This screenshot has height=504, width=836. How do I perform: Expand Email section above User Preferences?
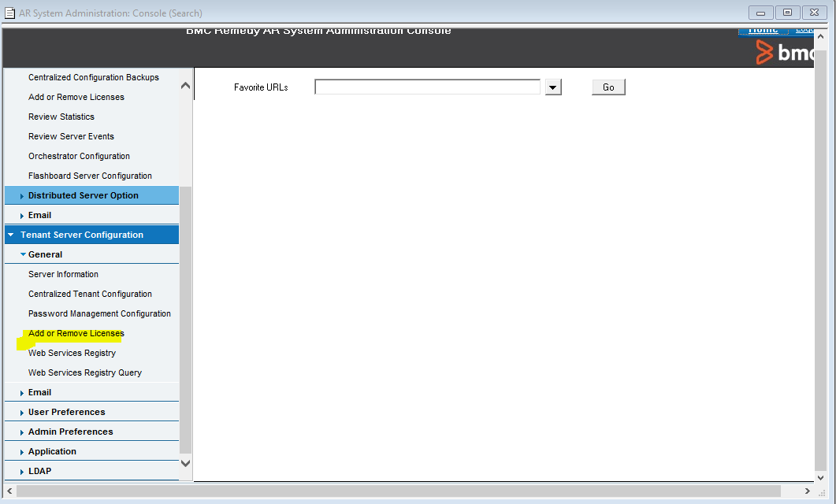point(91,393)
